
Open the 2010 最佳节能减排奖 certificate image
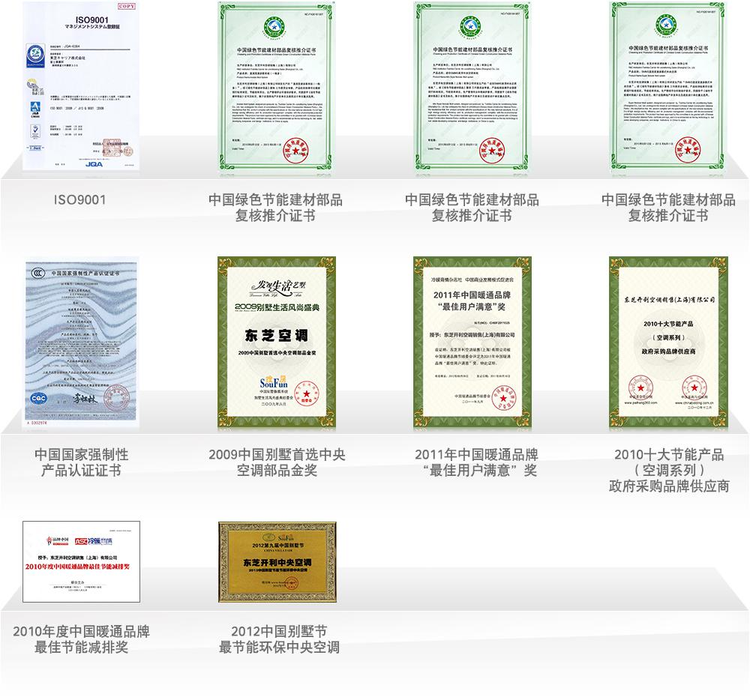pos(81,561)
